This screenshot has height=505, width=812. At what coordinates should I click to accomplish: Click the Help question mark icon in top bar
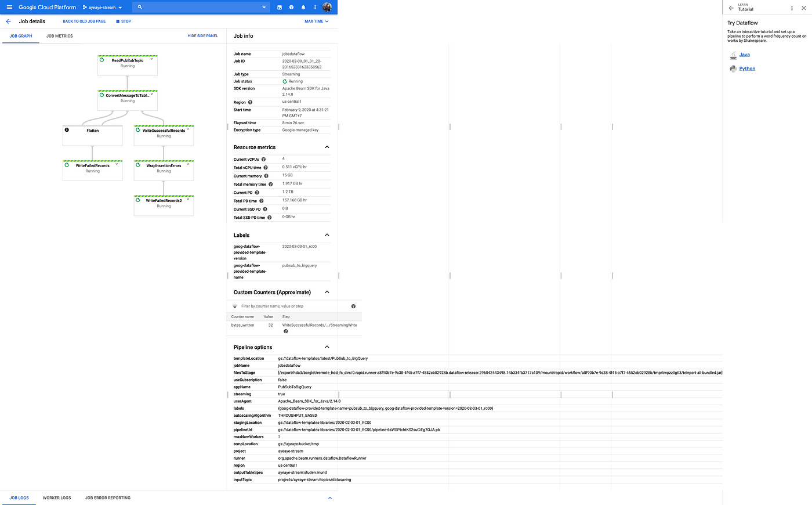click(x=291, y=7)
